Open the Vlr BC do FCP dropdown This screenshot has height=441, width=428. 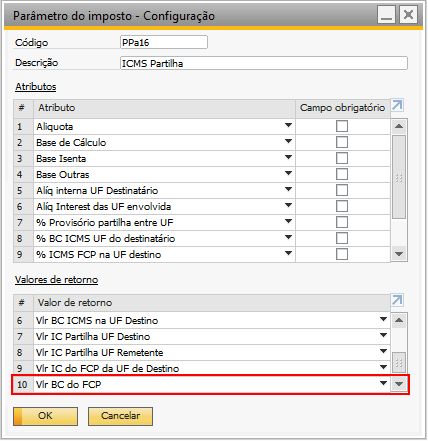[x=384, y=383]
